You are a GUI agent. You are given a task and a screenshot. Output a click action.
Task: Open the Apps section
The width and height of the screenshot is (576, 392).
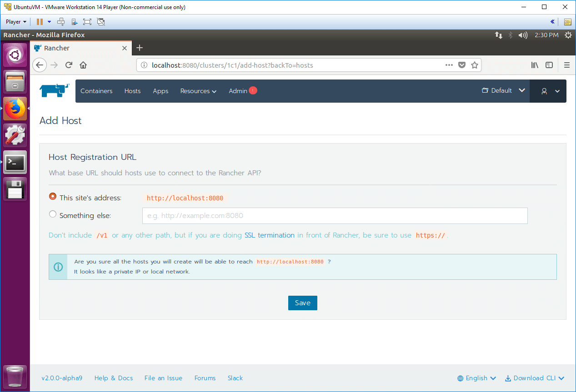(x=160, y=91)
